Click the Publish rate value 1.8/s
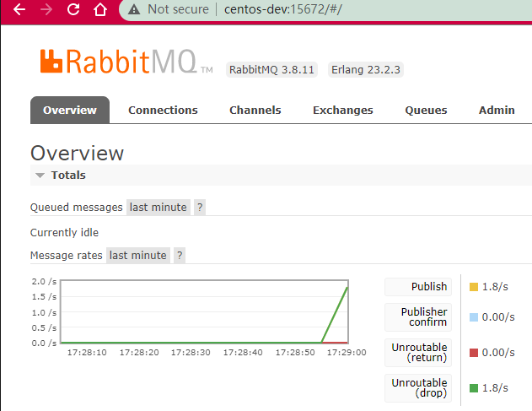The image size is (532, 411). (x=495, y=287)
